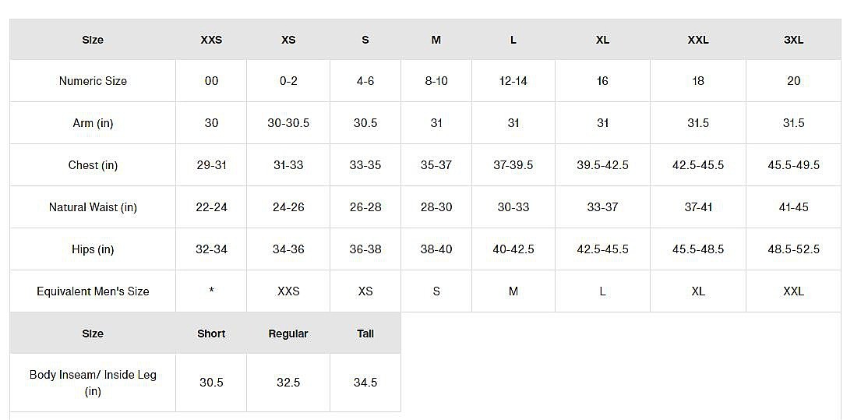Image resolution: width=868 pixels, height=420 pixels.
Task: Click the M size column header
Action: point(436,40)
